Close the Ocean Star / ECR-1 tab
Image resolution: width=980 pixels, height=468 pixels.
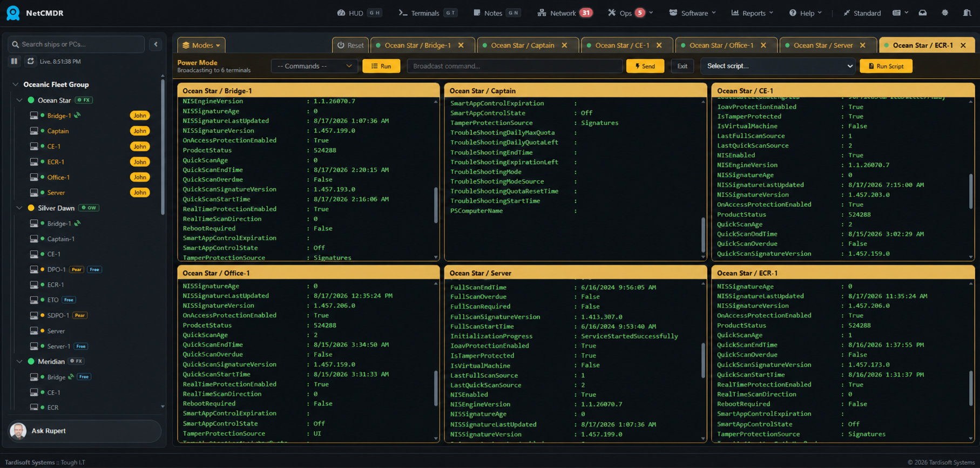tap(963, 45)
